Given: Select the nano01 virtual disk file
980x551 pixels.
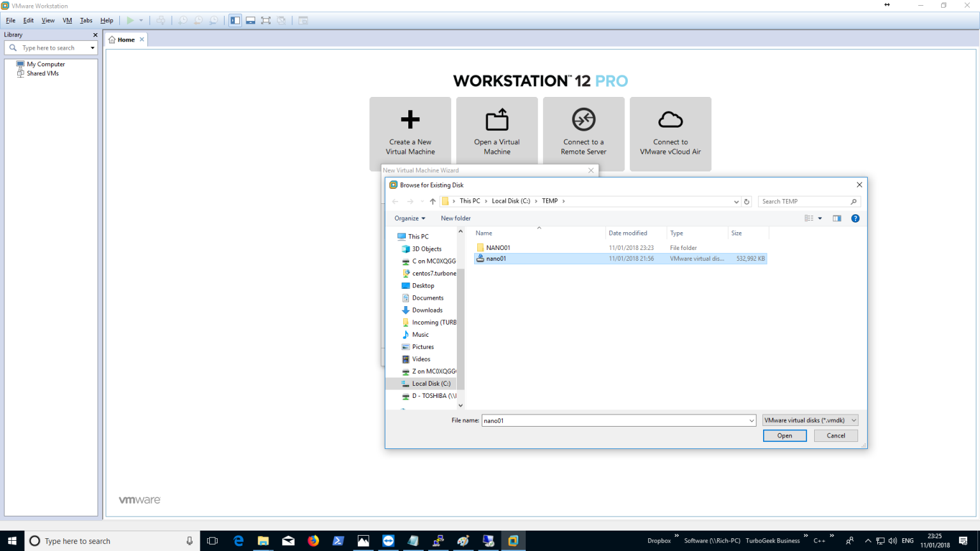Looking at the screenshot, I should (496, 259).
